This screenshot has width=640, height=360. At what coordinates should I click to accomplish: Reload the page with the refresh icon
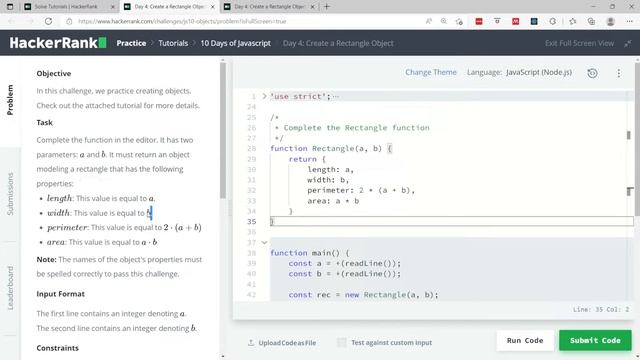click(x=48, y=21)
